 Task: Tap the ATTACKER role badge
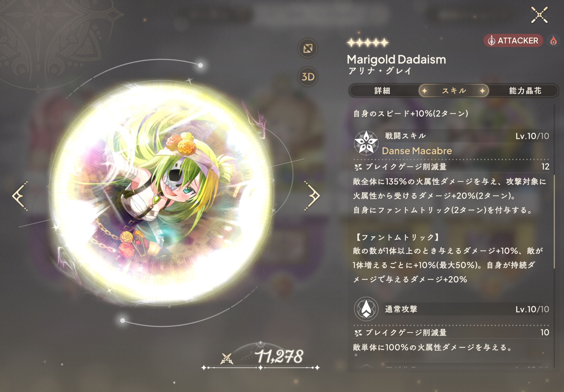(x=513, y=41)
